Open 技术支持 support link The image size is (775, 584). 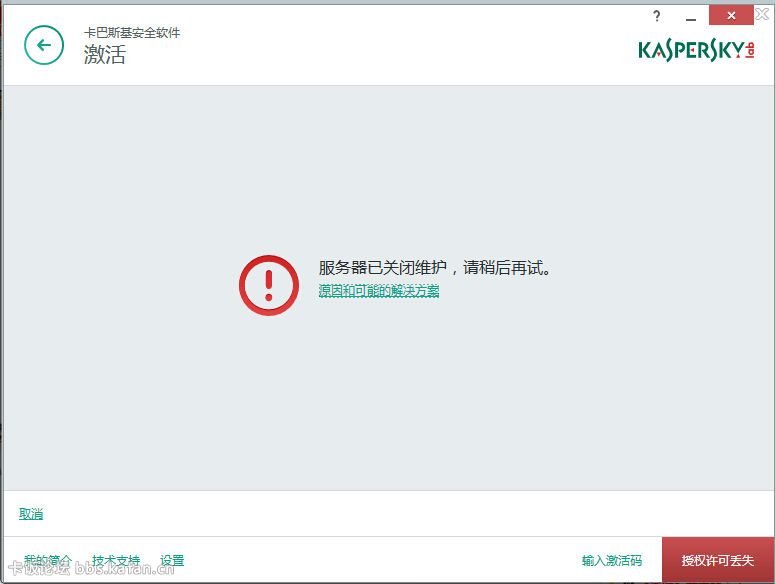116,561
